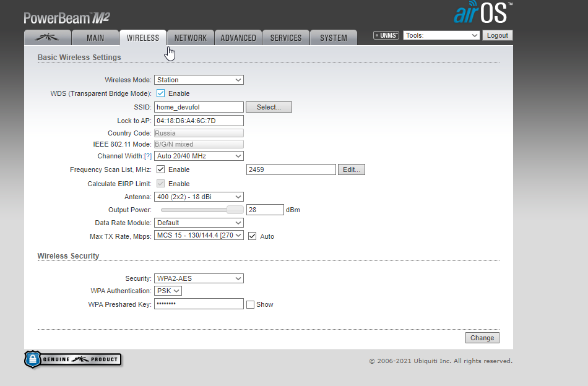Click the airOS logo
Image resolution: width=588 pixels, height=386 pixels.
[482, 13]
